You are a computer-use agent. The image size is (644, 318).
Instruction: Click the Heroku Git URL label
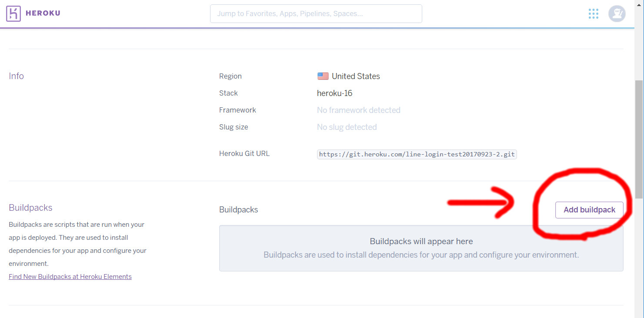(244, 153)
